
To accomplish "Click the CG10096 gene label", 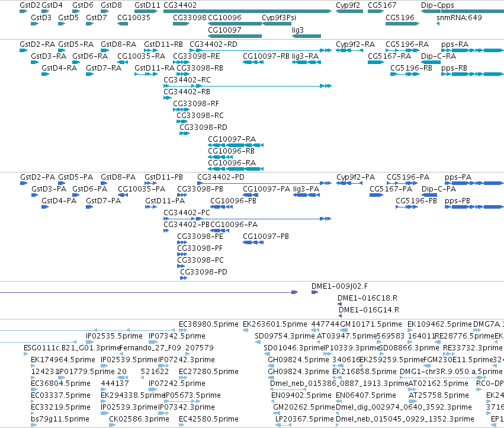I will pyautogui.click(x=224, y=17).
